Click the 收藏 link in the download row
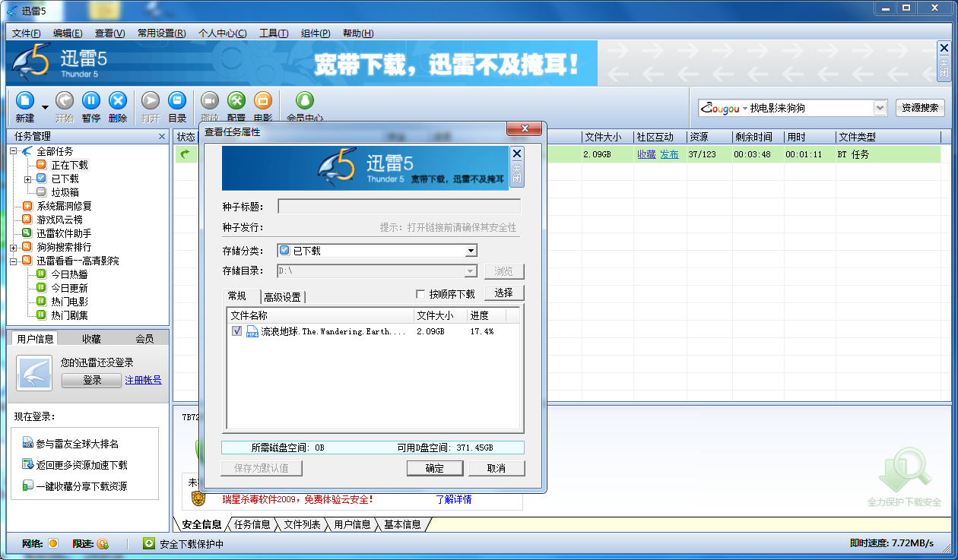958x560 pixels. click(x=646, y=154)
